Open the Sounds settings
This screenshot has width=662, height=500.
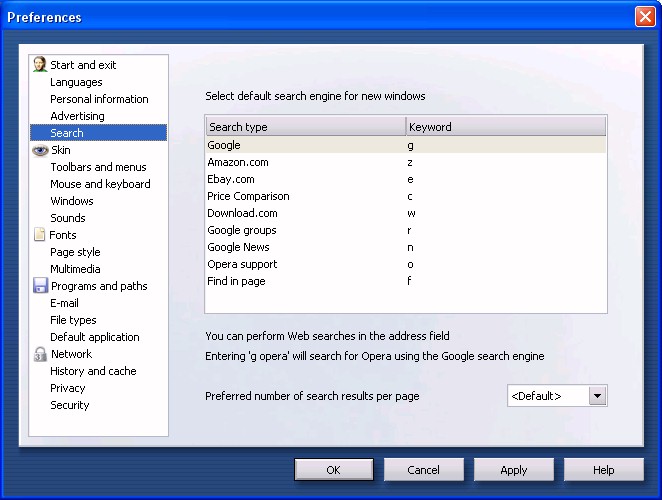[68, 218]
